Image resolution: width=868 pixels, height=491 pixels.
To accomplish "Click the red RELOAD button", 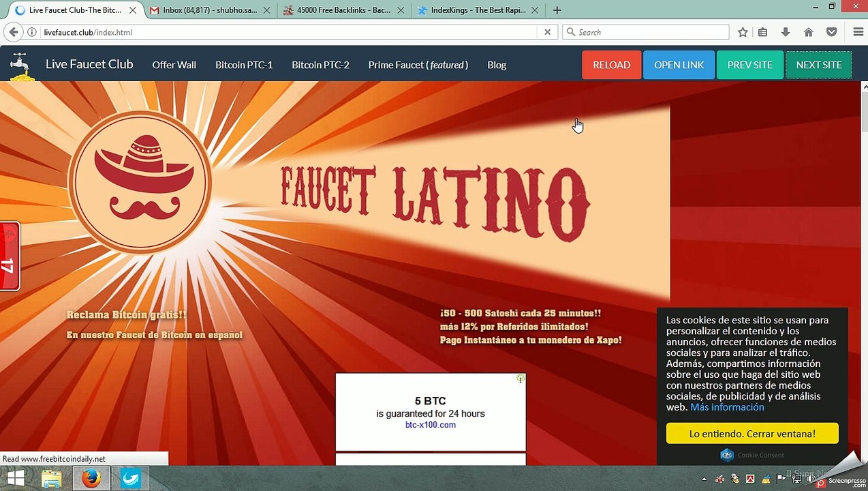I will 611,65.
